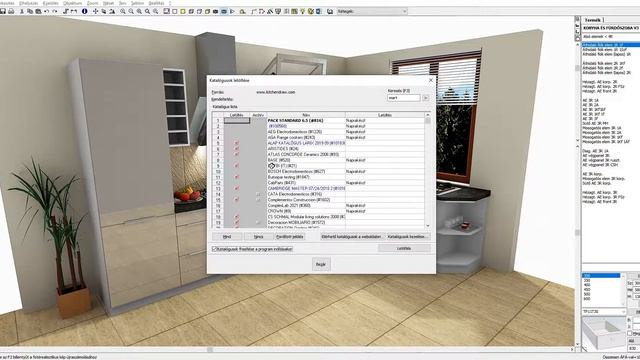Click the play triangle toolbar icon
The image size is (640, 360).
pos(232,11)
